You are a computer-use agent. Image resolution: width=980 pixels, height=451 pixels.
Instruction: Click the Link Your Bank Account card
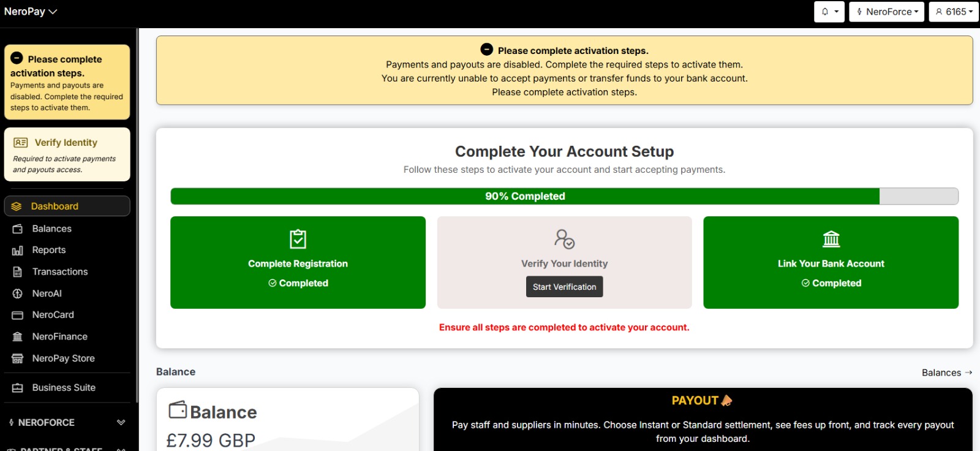[x=831, y=262]
